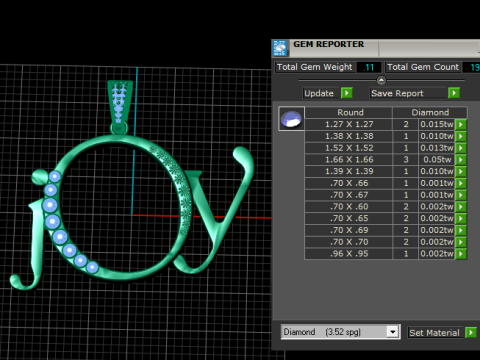Select the .70 X .65 size cell
This screenshot has height=360, width=480.
[349, 218]
